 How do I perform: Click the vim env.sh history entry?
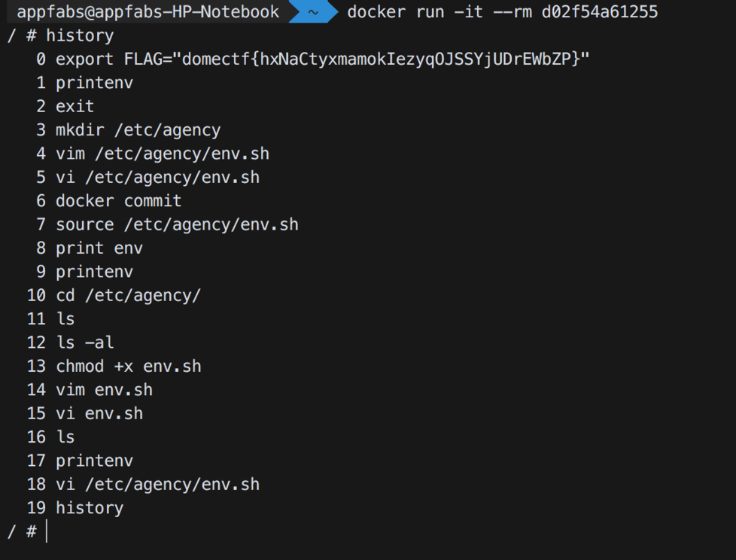104,390
